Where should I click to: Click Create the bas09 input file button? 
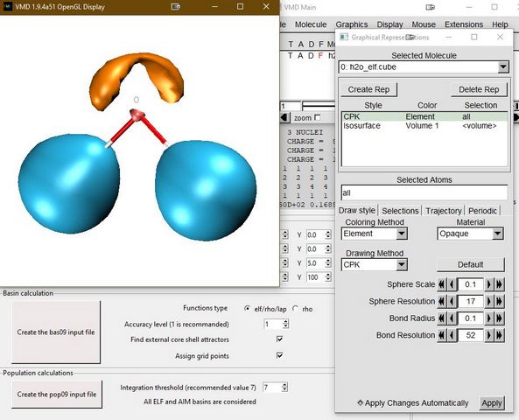[56, 332]
